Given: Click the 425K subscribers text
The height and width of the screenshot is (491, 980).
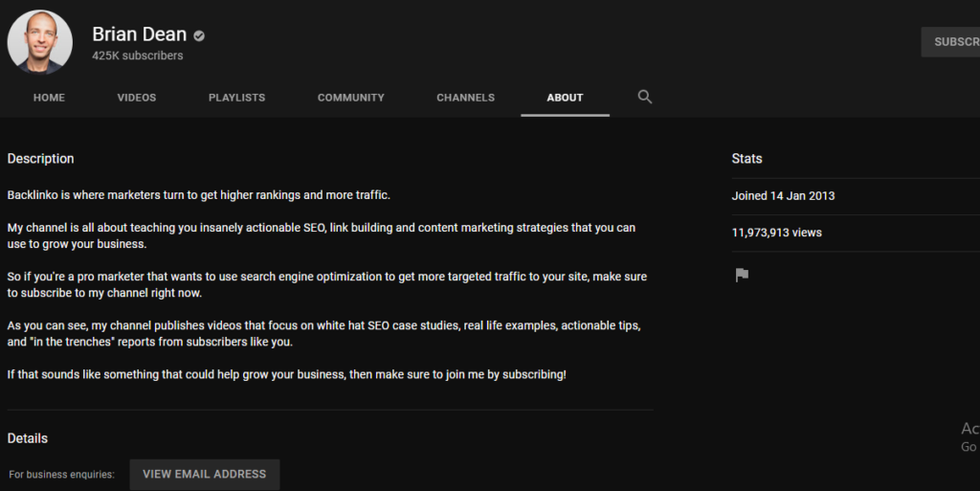Looking at the screenshot, I should point(138,56).
